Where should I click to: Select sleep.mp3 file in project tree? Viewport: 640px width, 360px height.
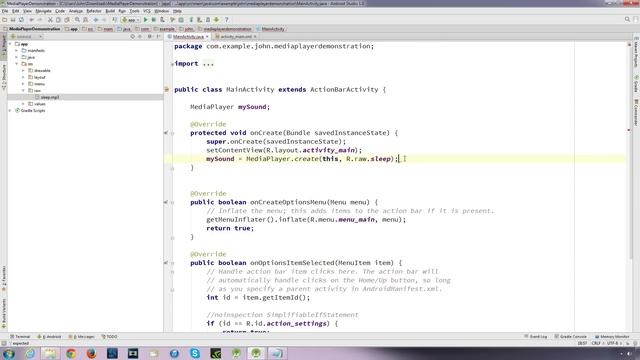point(50,97)
